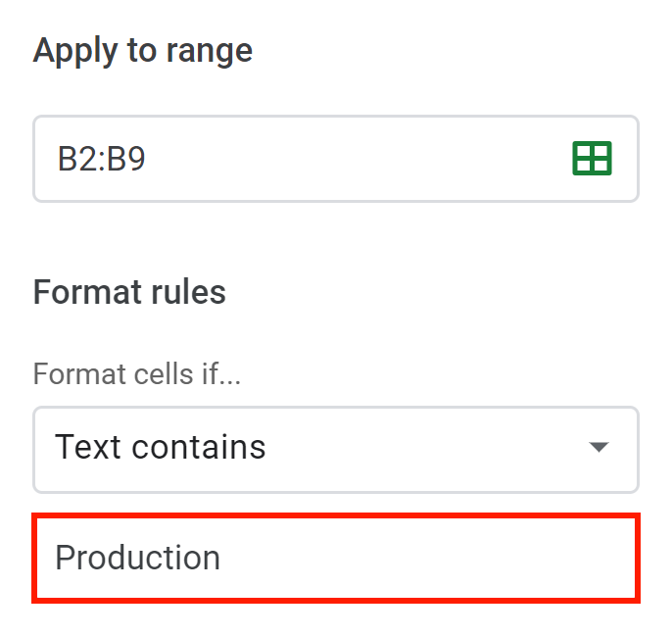Place cursor after Production text

click(222, 558)
